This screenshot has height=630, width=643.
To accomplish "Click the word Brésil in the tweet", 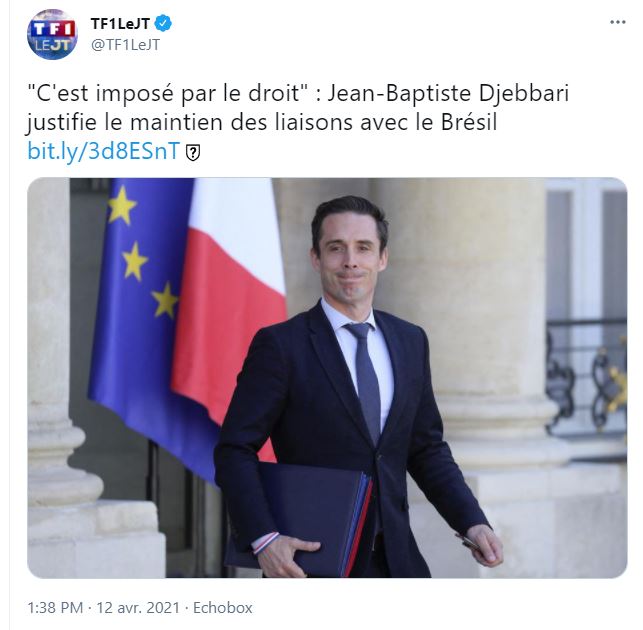I will pos(469,122).
